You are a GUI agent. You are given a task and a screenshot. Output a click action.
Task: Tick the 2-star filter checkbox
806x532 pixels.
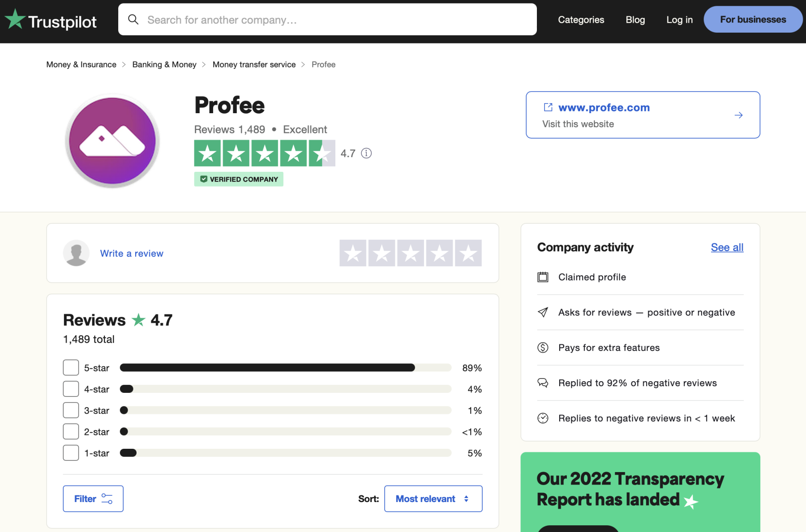(x=71, y=432)
